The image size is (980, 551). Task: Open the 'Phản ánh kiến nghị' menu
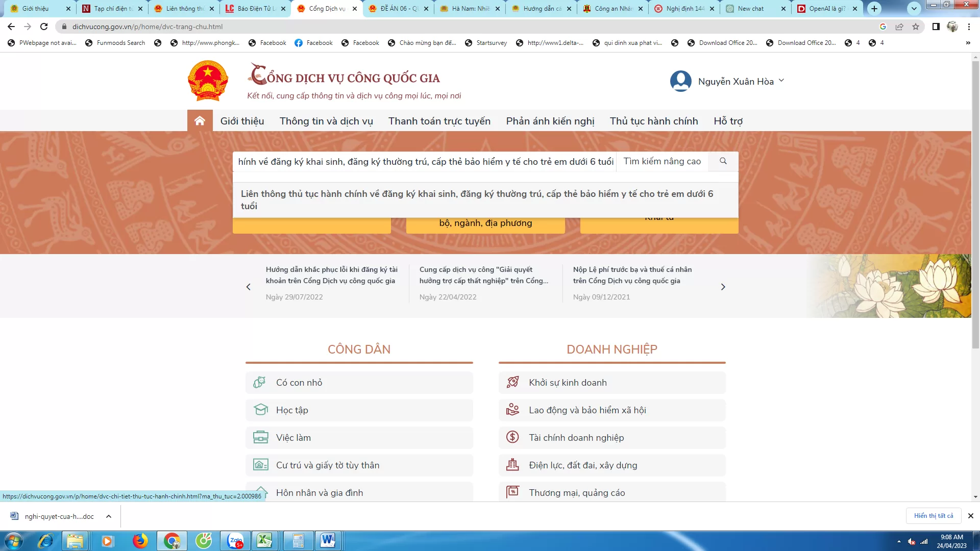click(x=550, y=121)
